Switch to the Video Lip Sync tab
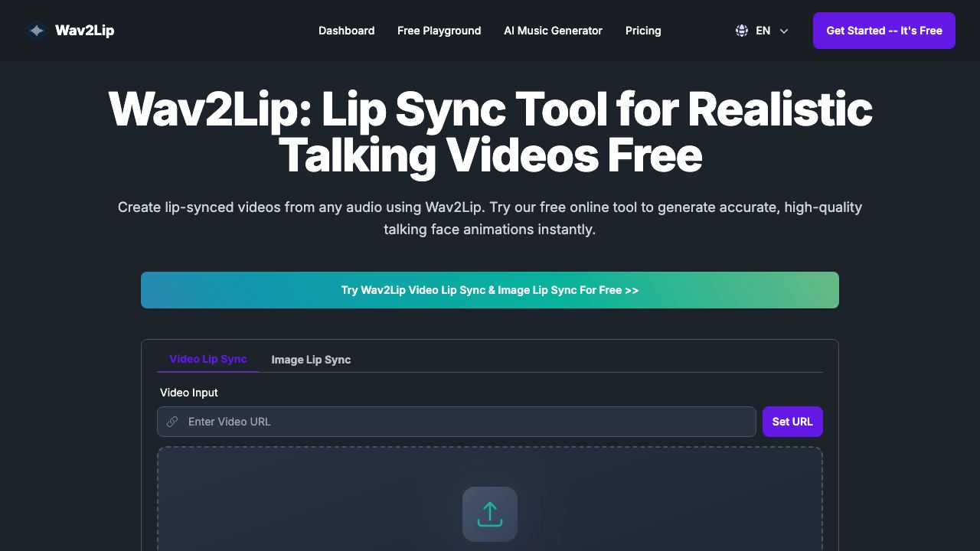The image size is (980, 551). pyautogui.click(x=208, y=359)
